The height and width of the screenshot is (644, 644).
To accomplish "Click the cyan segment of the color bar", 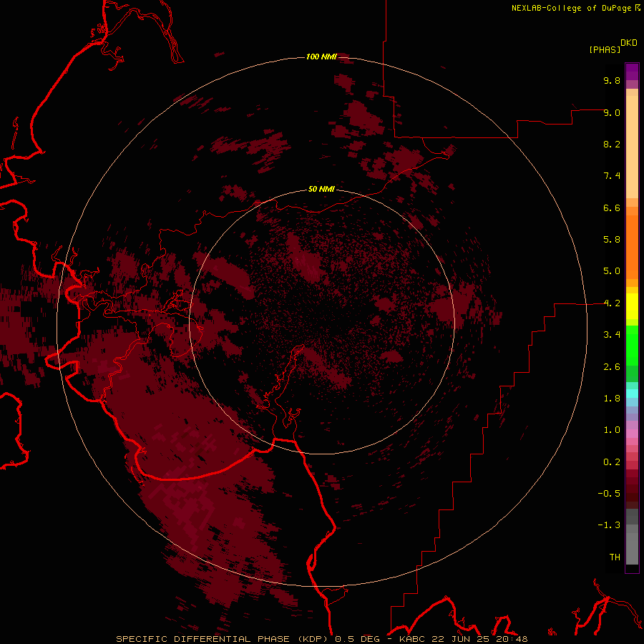I will pos(632,394).
